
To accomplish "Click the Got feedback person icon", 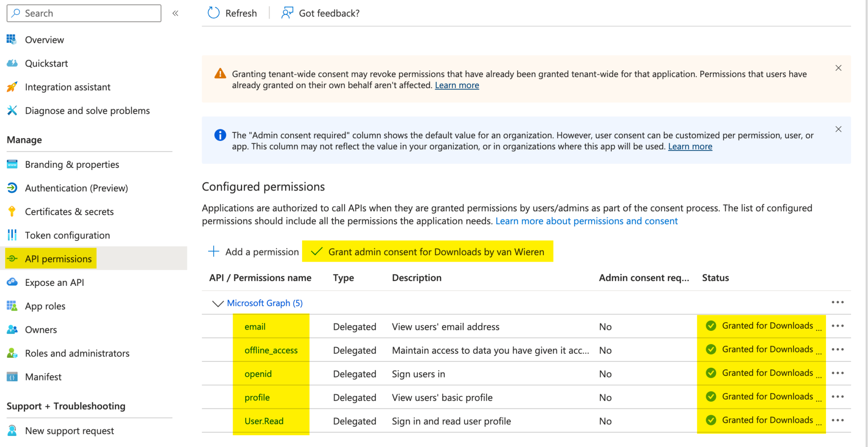I will [287, 13].
